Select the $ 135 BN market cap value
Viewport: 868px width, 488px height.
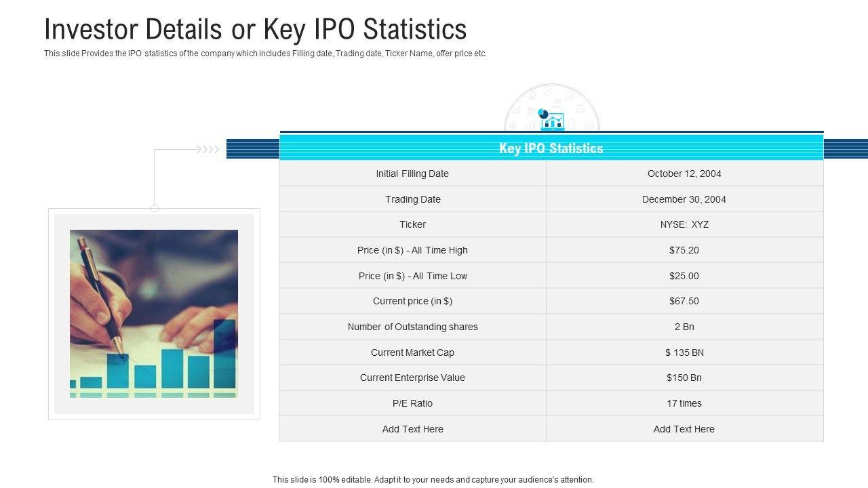pos(684,352)
